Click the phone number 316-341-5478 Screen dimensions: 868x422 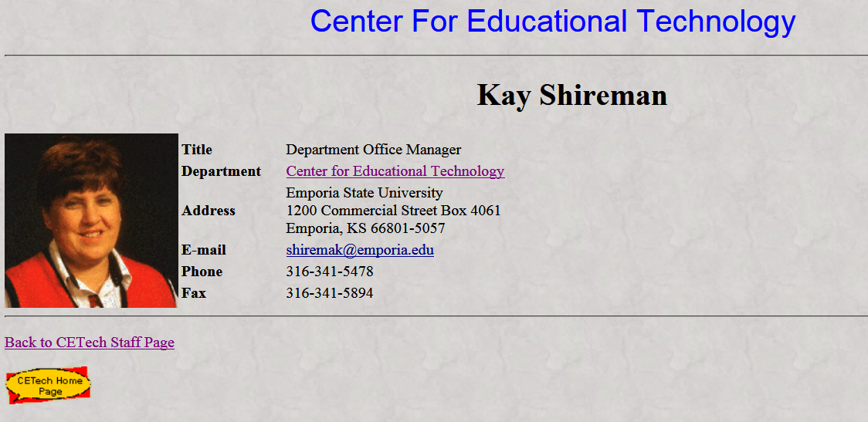click(330, 272)
